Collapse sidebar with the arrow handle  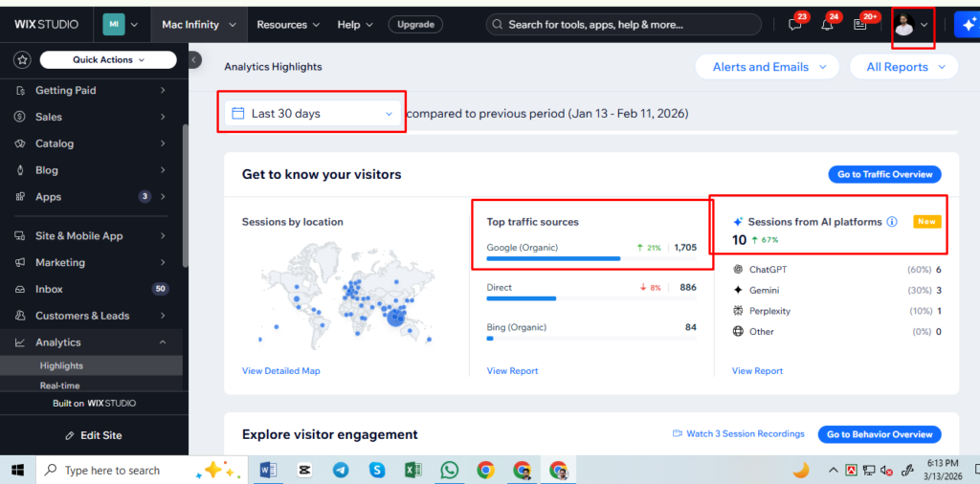(x=194, y=60)
